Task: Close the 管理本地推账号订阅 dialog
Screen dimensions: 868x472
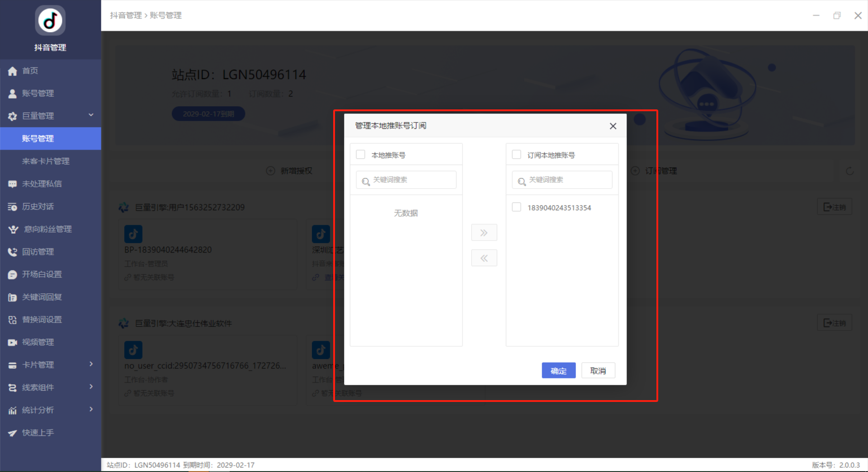Action: click(x=613, y=126)
